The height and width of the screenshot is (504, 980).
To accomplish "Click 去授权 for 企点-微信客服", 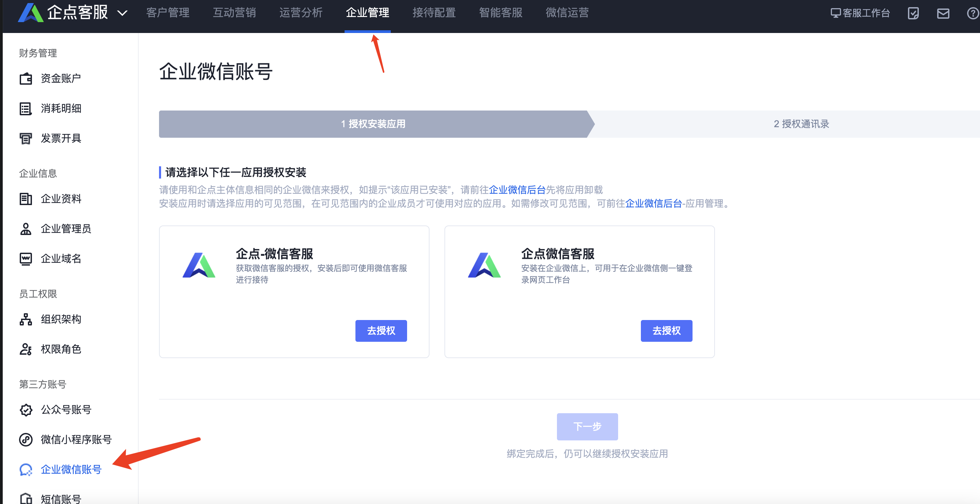I will pyautogui.click(x=381, y=331).
